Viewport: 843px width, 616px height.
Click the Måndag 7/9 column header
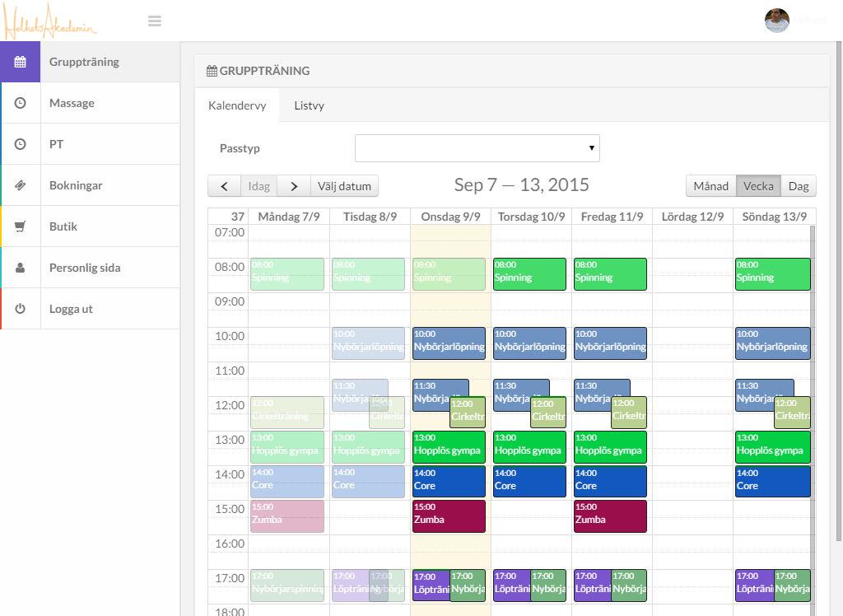coord(289,217)
